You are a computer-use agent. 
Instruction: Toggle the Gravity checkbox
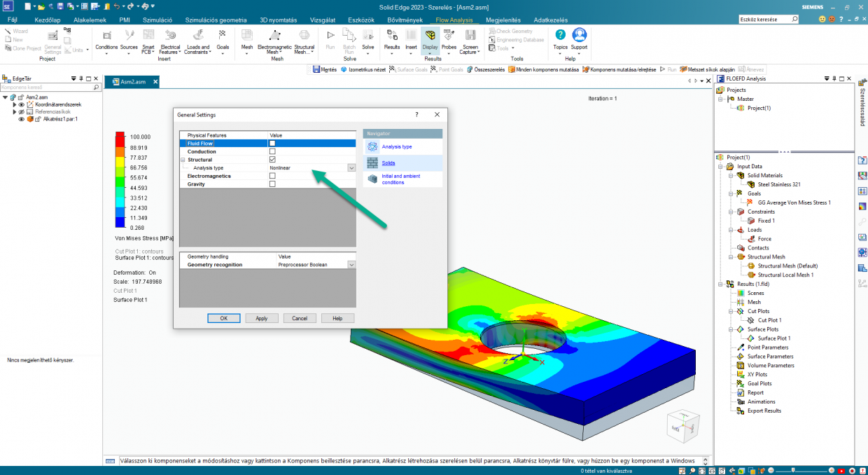272,184
